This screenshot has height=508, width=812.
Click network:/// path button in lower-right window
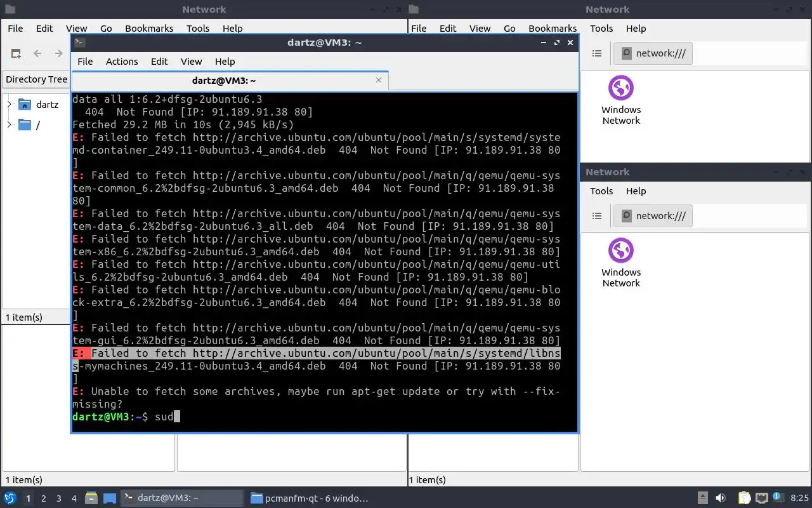click(x=653, y=216)
